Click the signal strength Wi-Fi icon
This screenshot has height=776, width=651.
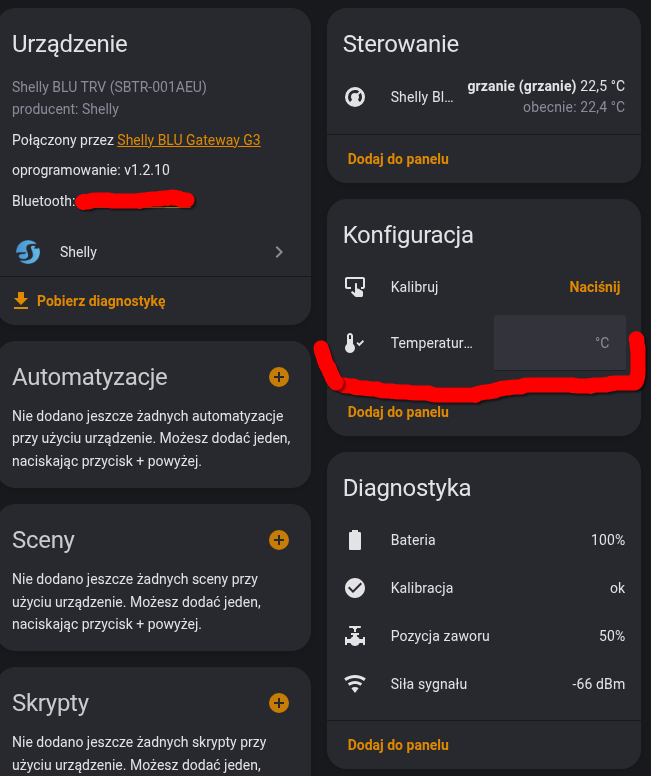pyautogui.click(x=355, y=684)
